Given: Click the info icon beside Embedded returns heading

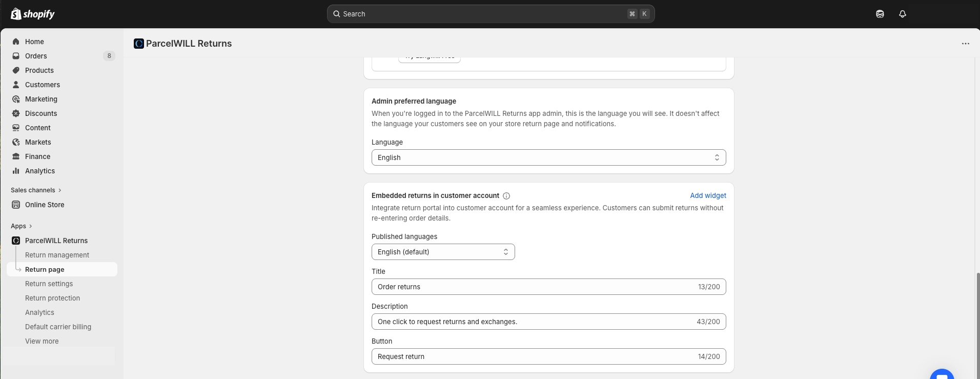Looking at the screenshot, I should pos(506,196).
